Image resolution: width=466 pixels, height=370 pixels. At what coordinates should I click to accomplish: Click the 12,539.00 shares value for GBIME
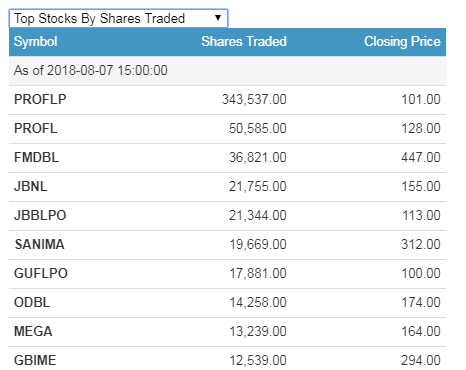point(258,360)
